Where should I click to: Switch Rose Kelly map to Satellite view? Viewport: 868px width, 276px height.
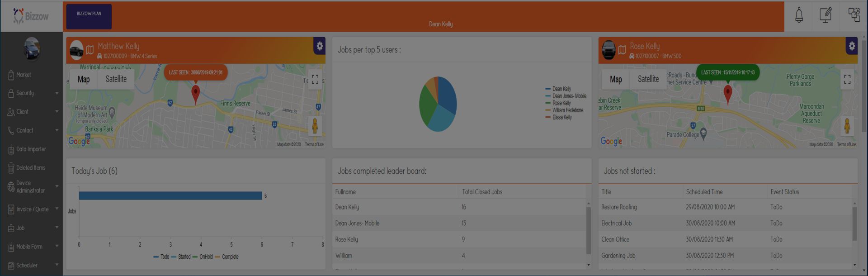coord(648,79)
